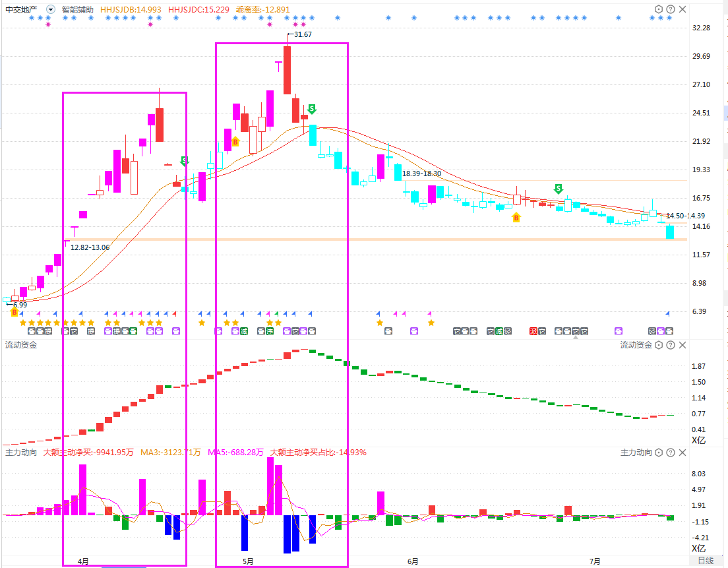Click the 6月 date axis label
Viewport: 728px width, 568px height.
pos(413,561)
